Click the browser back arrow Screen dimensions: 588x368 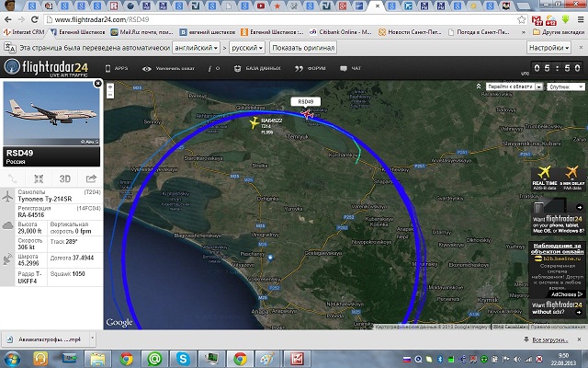click(8, 19)
